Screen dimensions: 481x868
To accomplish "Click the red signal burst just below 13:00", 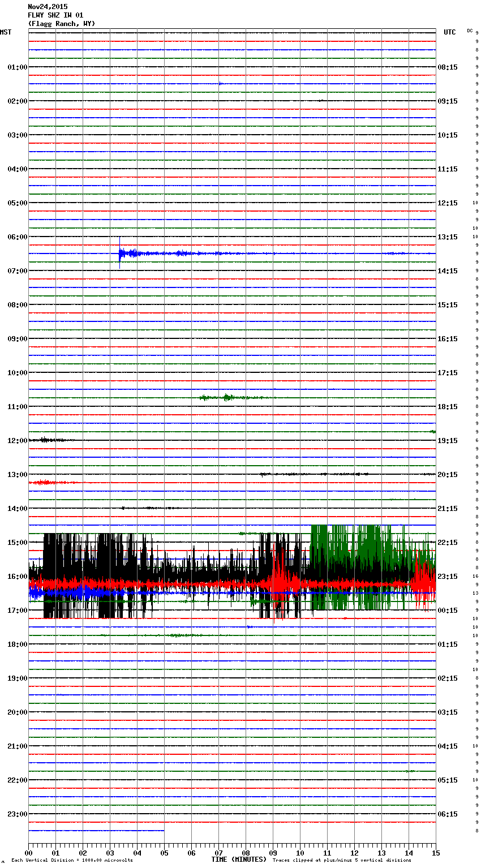I will pyautogui.click(x=44, y=483).
